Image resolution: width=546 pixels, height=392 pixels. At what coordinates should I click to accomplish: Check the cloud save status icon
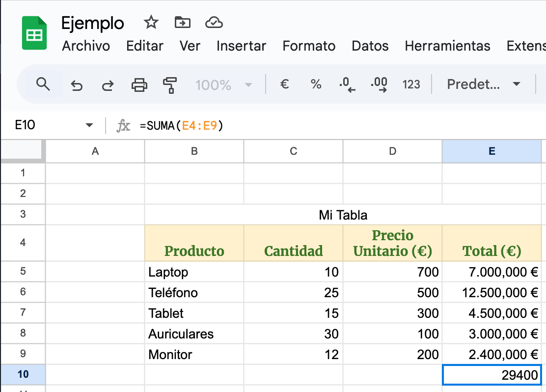(214, 23)
